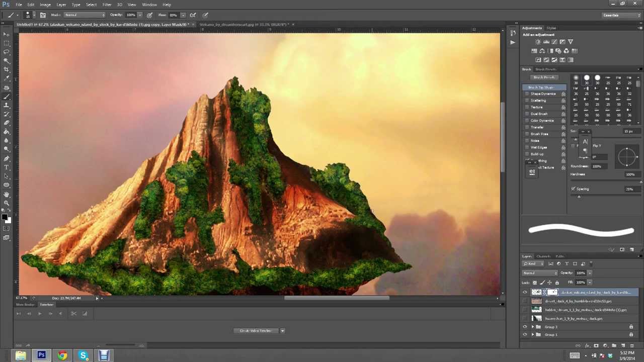The height and width of the screenshot is (362, 644).
Task: Open the Flow slider dropdown in options bar
Action: click(x=183, y=15)
